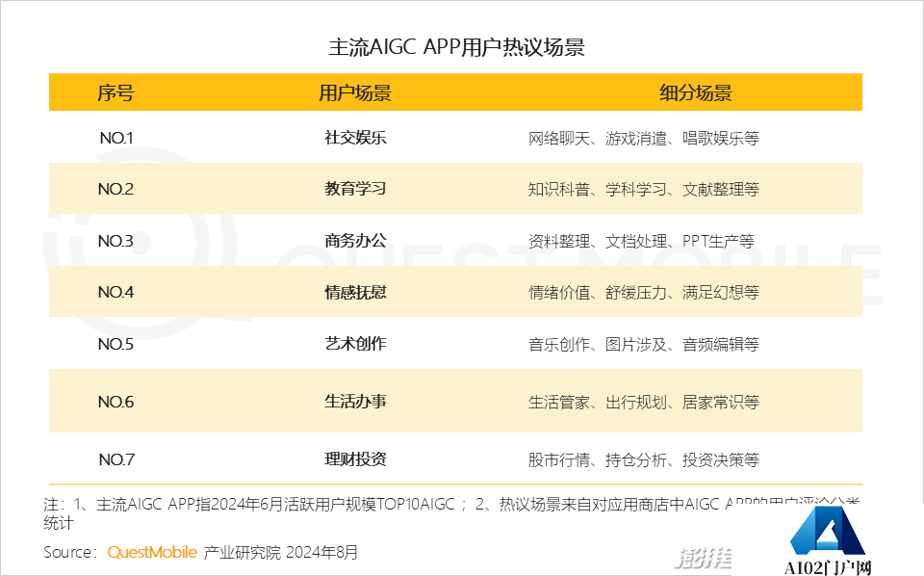Click the title 主流AIGC APP用户热议场景
The height and width of the screenshot is (576, 924).
[456, 47]
